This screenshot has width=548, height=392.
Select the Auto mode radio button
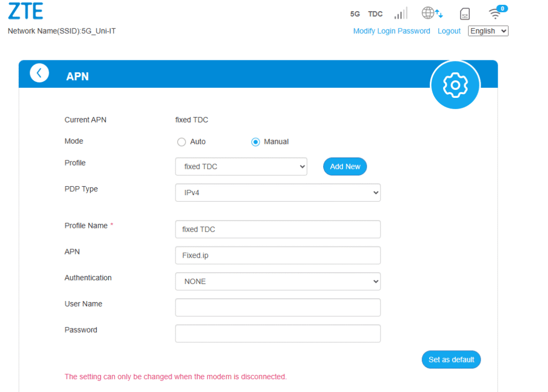pos(181,142)
